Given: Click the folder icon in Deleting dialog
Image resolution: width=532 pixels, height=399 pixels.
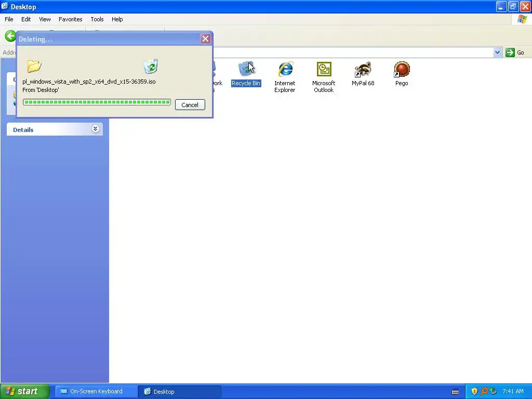Looking at the screenshot, I should 34,66.
